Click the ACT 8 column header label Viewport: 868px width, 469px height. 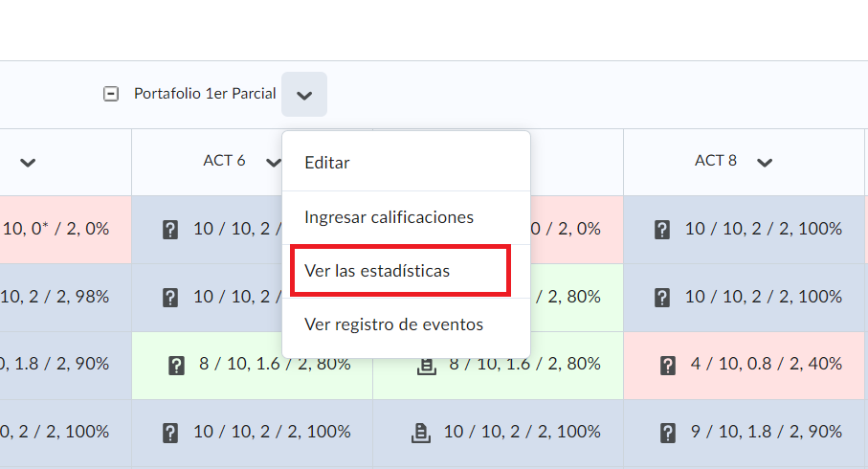715,161
